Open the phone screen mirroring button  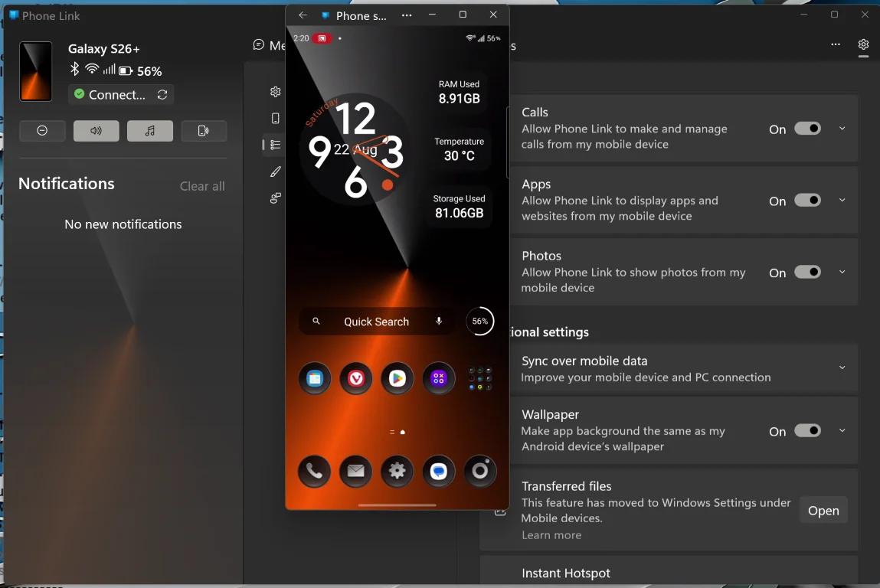click(x=204, y=131)
